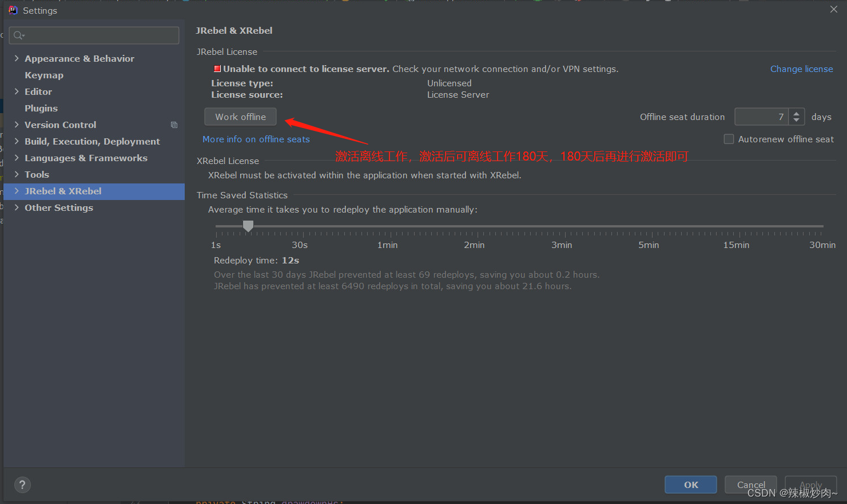Click the 'JRebel has prevented at least 6490 redeploys' line
Screen dimensions: 847x504
392,286
